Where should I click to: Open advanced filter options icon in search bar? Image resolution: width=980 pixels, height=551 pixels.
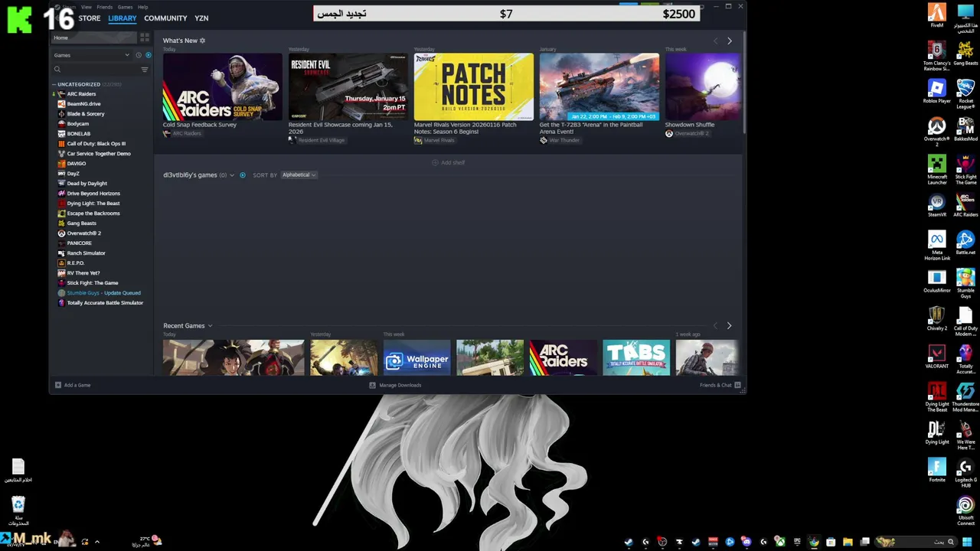coord(145,70)
